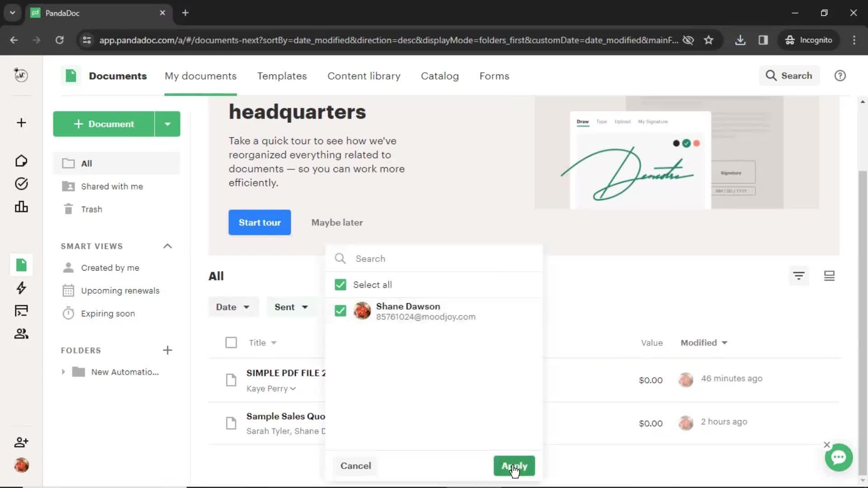This screenshot has width=868, height=488.
Task: Click the user avatar profile icon
Action: click(x=21, y=465)
